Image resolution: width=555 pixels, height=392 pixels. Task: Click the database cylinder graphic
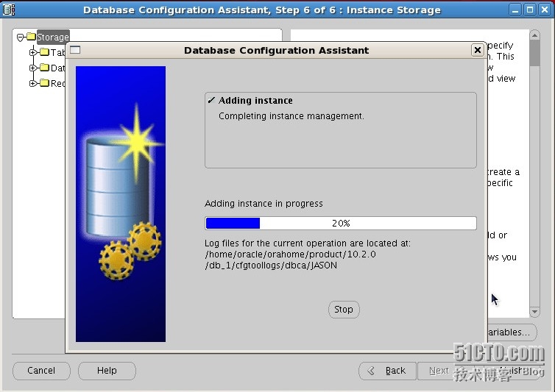click(x=117, y=188)
